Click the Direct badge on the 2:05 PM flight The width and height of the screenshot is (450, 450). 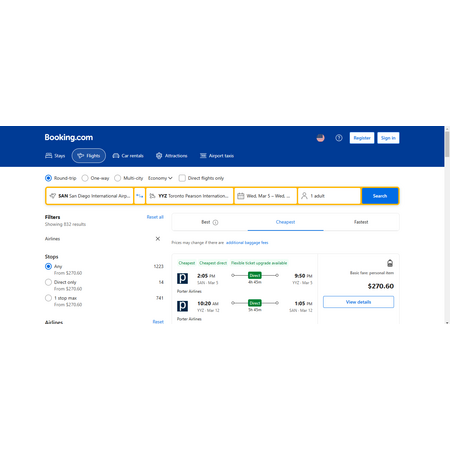tap(255, 275)
